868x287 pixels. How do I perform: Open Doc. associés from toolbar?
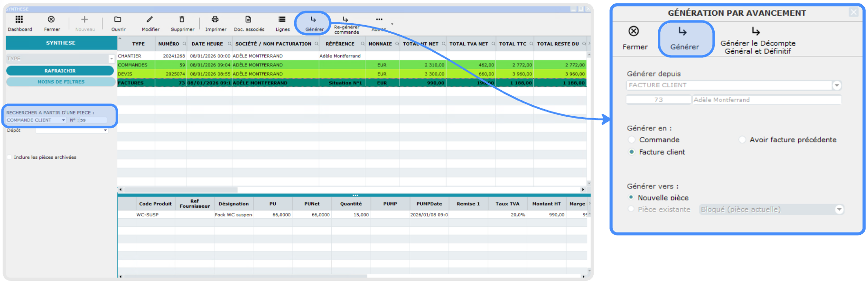click(x=248, y=19)
